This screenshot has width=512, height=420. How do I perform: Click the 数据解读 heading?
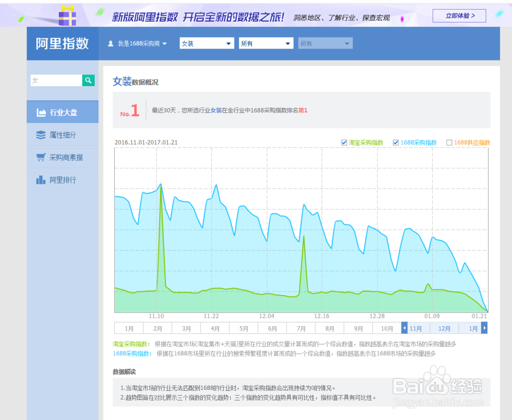(x=124, y=372)
